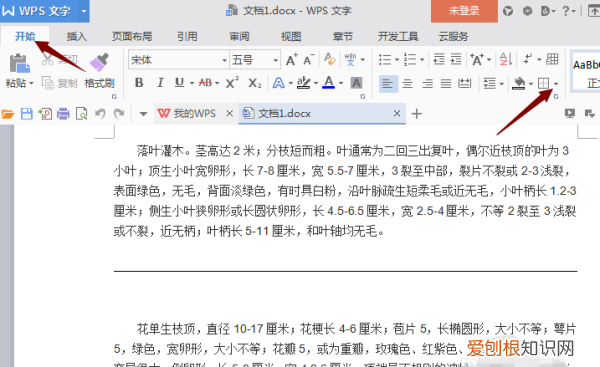Expand the shading color dropdown arrow

tap(531, 83)
